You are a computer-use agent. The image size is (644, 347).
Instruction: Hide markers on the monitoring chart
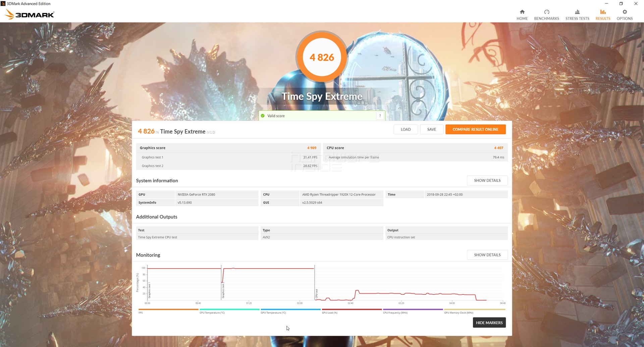(489, 323)
